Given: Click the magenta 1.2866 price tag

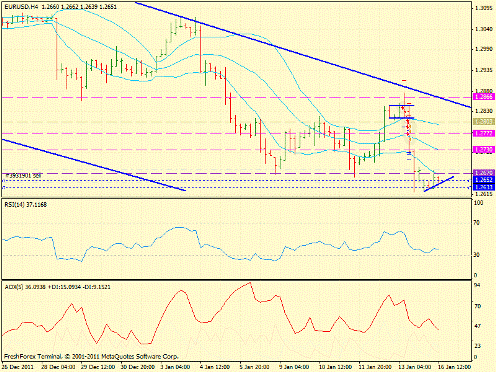Looking at the screenshot, I should pos(484,97).
